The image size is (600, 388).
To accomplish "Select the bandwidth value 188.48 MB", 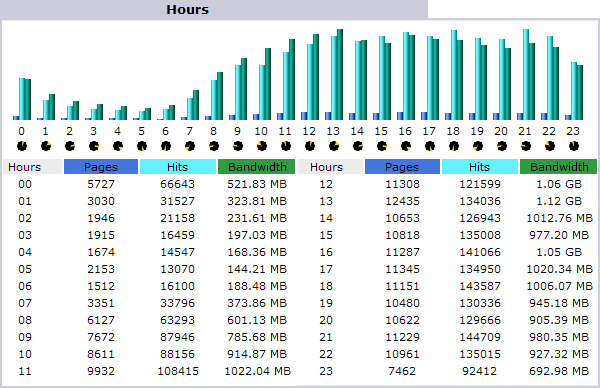I will coord(257,286).
